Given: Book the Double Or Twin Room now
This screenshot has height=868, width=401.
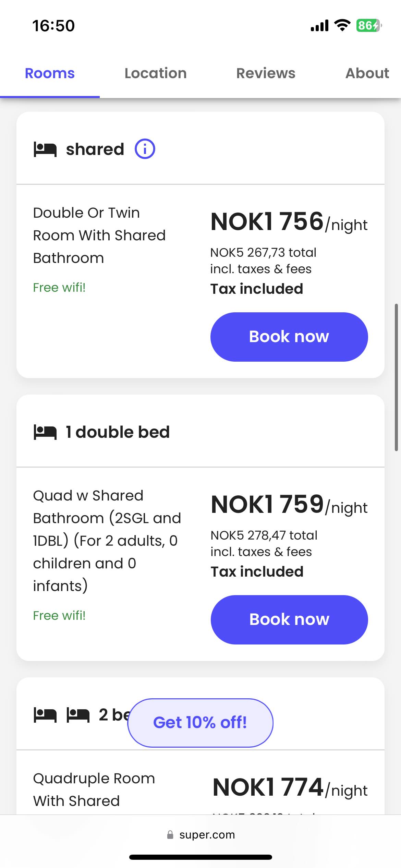Looking at the screenshot, I should tap(289, 337).
